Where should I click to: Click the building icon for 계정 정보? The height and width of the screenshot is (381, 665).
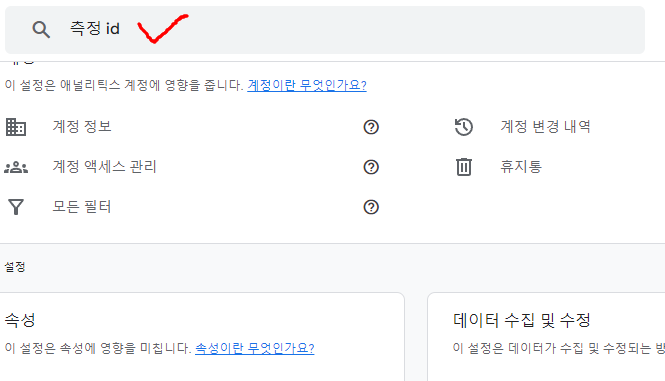click(x=16, y=127)
